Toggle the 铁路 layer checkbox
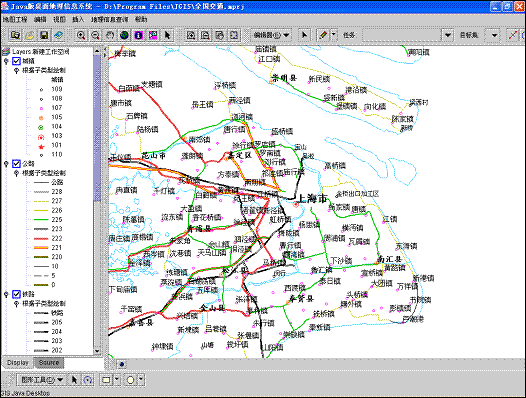This screenshot has height=398, width=526. [16, 294]
